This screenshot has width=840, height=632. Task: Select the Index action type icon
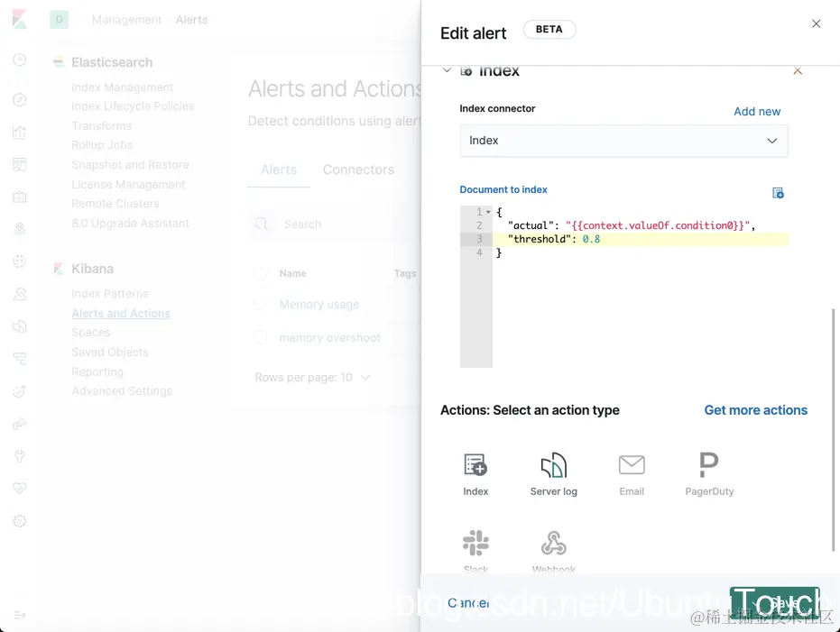(475, 465)
